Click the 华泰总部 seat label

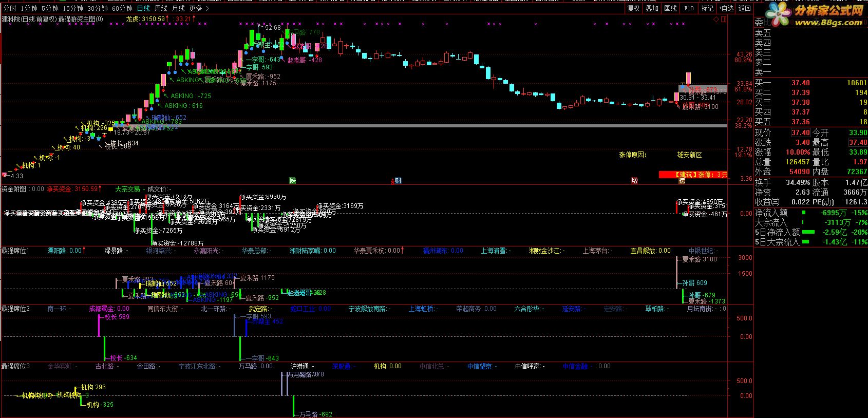[x=255, y=251]
